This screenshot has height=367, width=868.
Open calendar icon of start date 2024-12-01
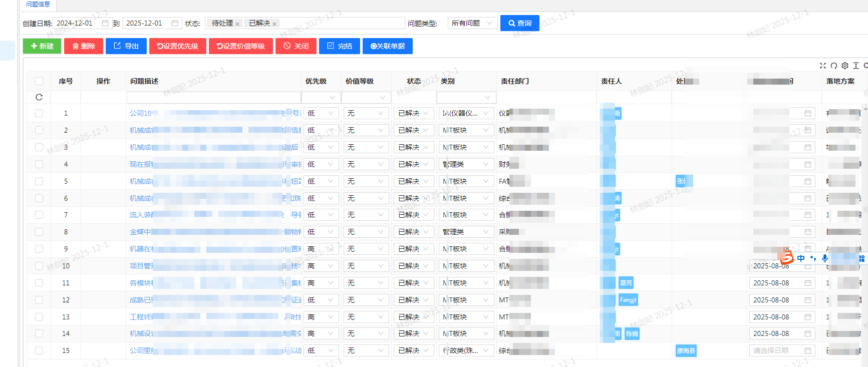[x=105, y=23]
